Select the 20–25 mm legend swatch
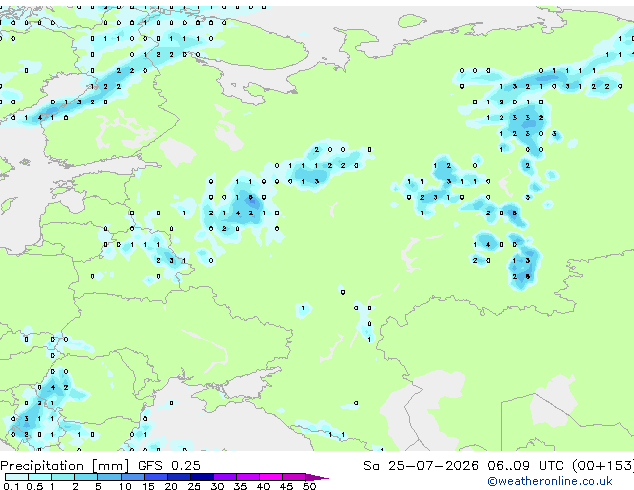This screenshot has width=634, height=490. (178, 477)
